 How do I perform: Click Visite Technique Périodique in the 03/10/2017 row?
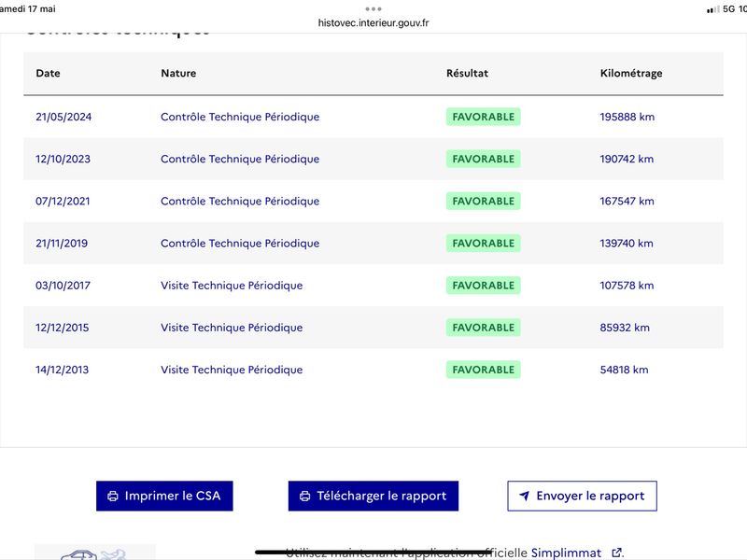(232, 286)
